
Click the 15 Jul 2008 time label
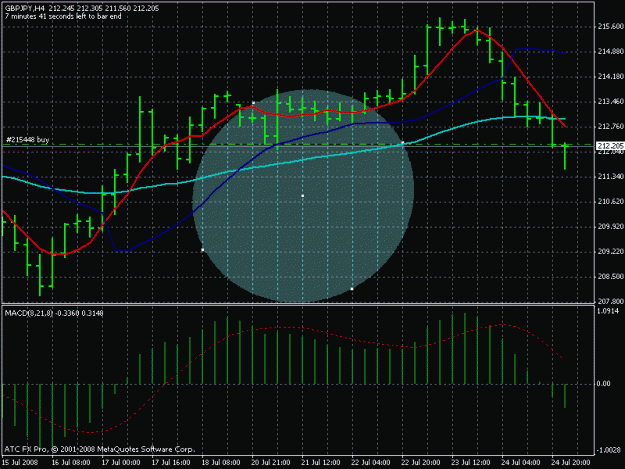20,463
